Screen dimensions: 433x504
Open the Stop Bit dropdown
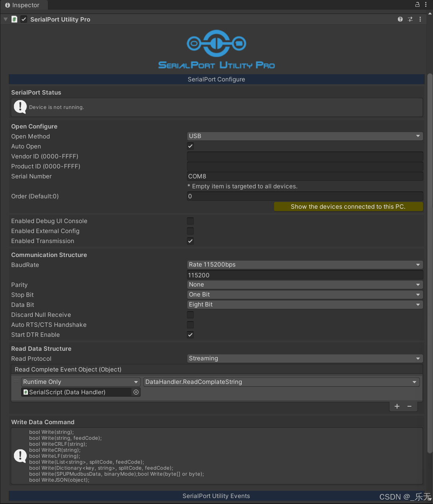click(x=305, y=294)
